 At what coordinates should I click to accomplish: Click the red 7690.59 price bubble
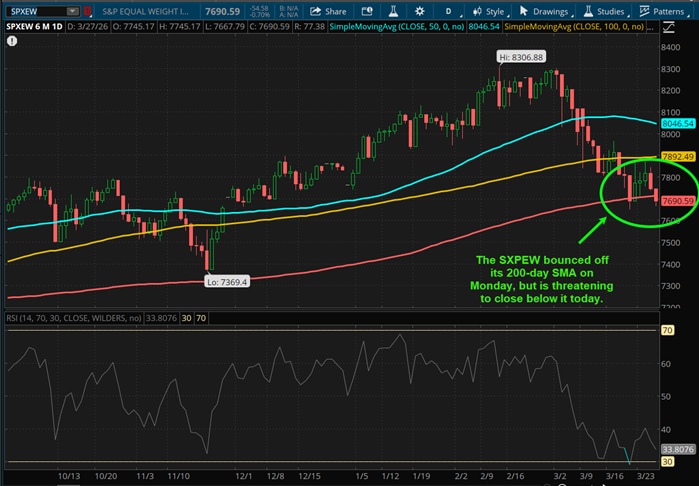pyautogui.click(x=678, y=201)
